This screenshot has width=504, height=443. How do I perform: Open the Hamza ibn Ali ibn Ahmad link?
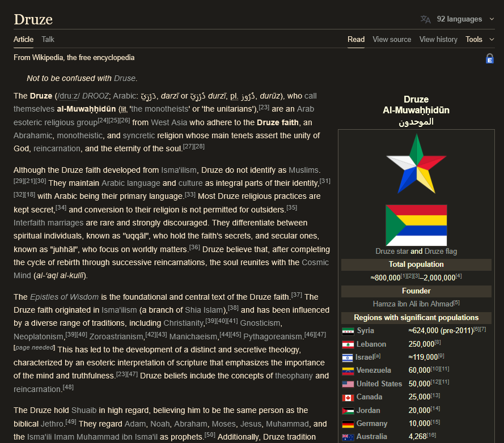coord(413,304)
